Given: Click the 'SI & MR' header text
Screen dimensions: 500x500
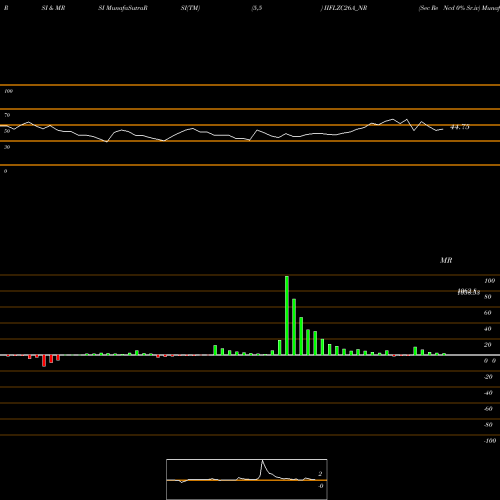Looking at the screenshot, I should pyautogui.click(x=53, y=8).
